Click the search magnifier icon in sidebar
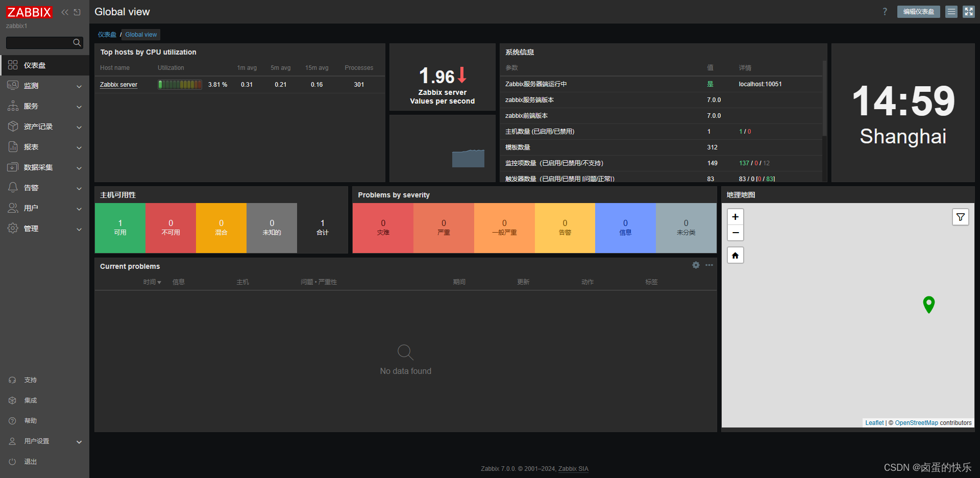 77,43
